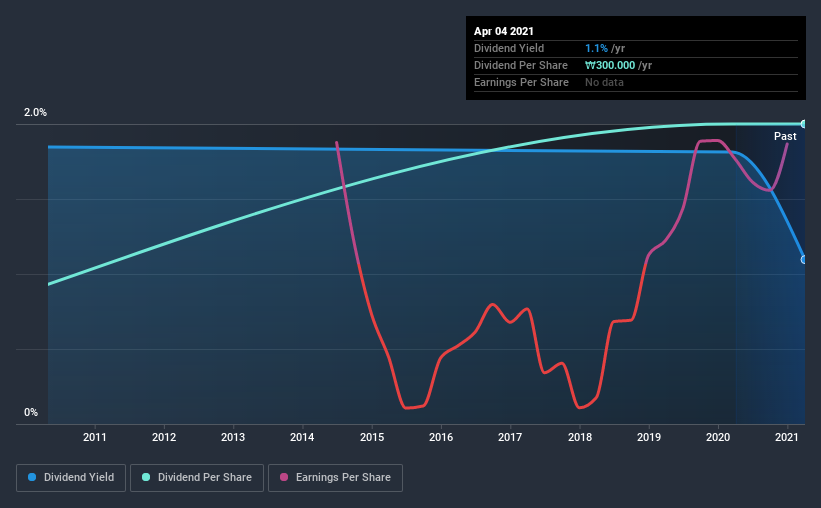Toggle the Earnings Per Share legend button
821x508 pixels.
click(336, 478)
